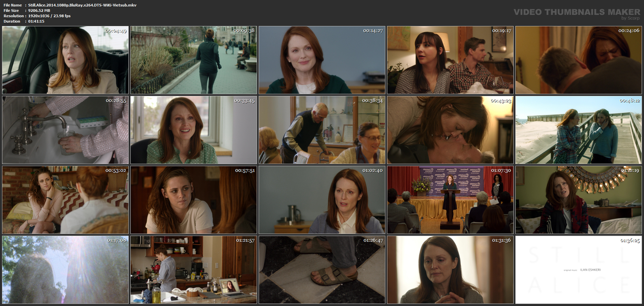The image size is (644, 306).
Task: Select the 00:19:17 dinner couple thumbnail
Action: pyautogui.click(x=450, y=60)
